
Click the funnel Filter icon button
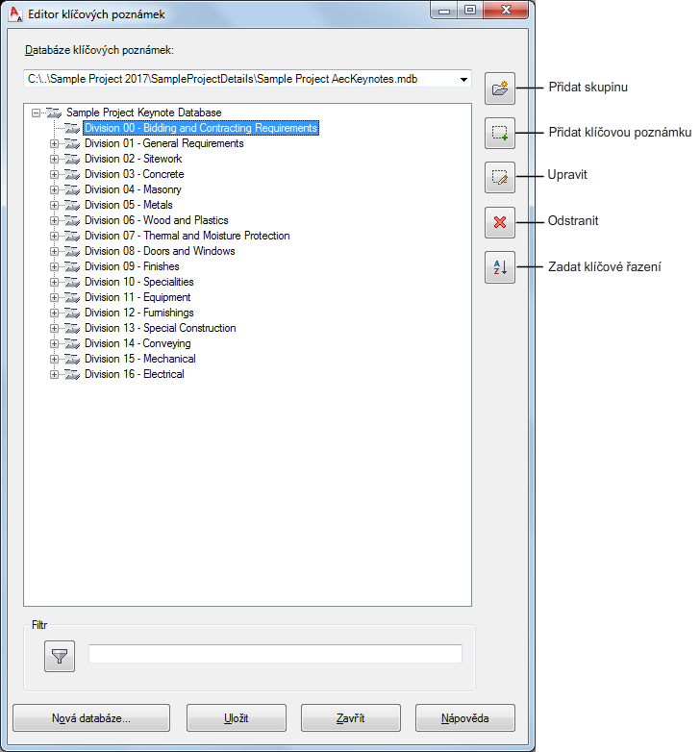pyautogui.click(x=60, y=656)
